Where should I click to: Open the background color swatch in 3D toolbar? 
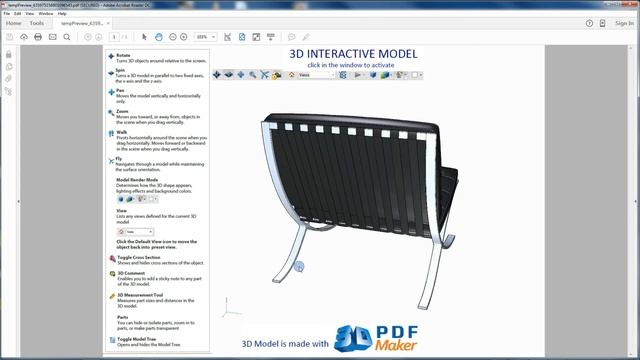[416, 75]
